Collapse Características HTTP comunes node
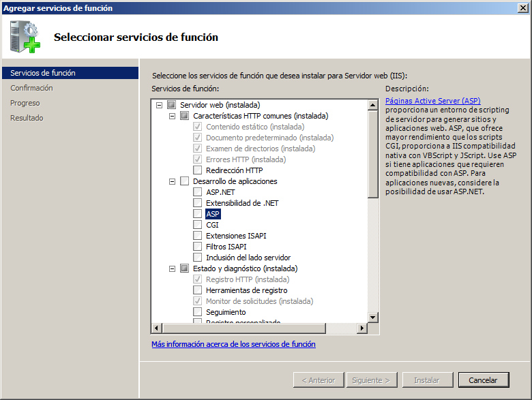 (172, 116)
